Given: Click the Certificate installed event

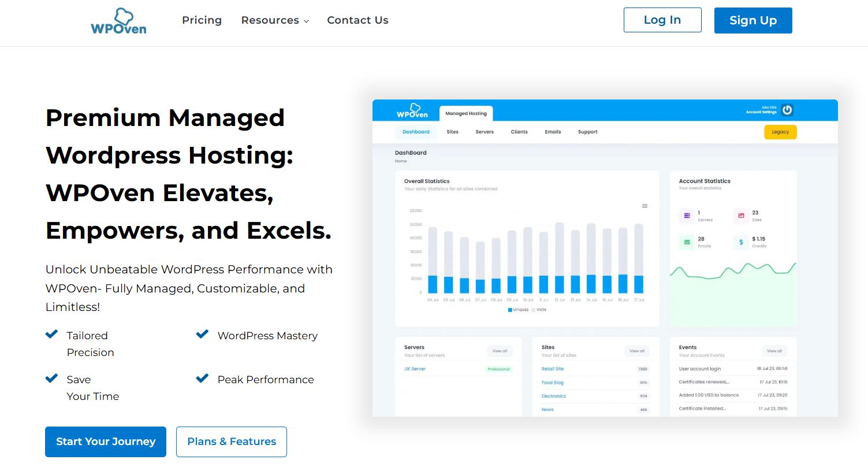Looking at the screenshot, I should point(702,409).
